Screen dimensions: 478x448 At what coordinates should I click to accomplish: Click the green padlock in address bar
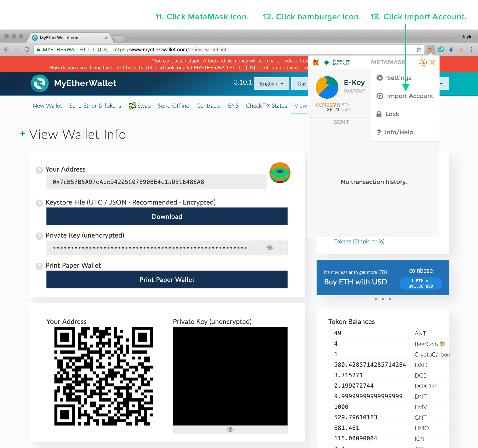38,49
